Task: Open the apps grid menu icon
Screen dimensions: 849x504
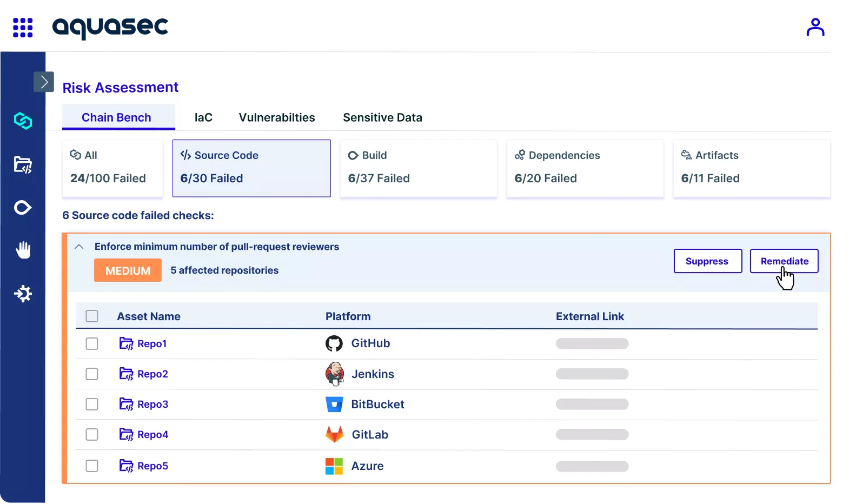Action: tap(23, 28)
